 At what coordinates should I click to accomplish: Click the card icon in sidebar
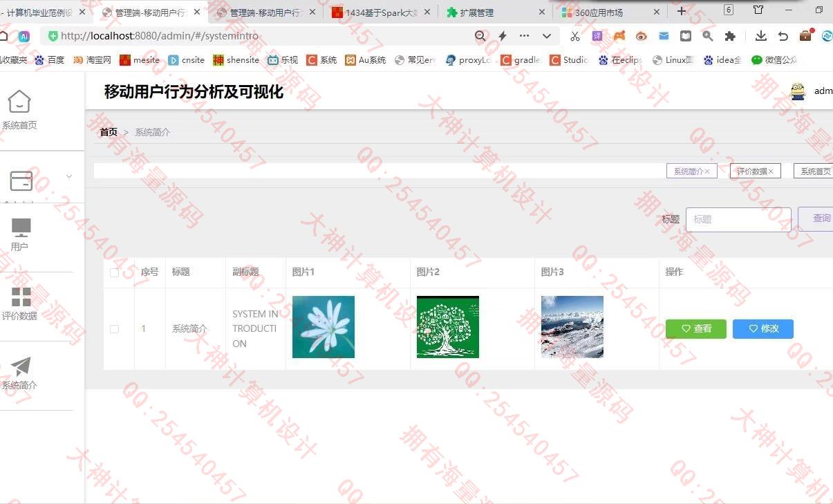tap(21, 181)
